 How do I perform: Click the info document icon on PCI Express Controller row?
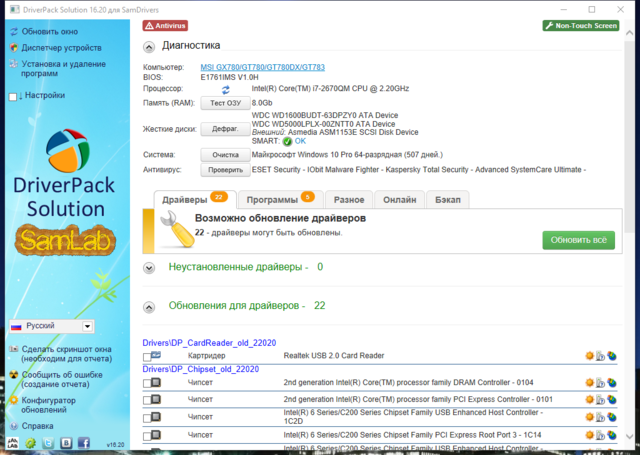click(599, 400)
